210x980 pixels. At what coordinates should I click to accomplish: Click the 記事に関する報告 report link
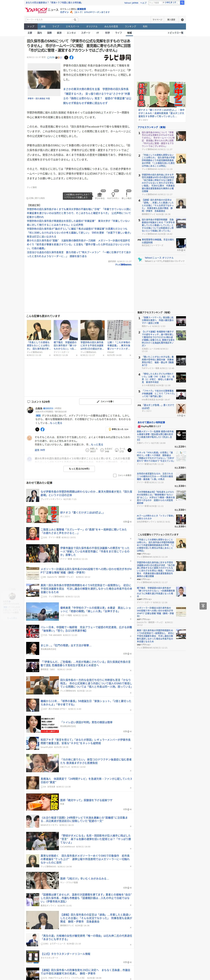coord(36,198)
